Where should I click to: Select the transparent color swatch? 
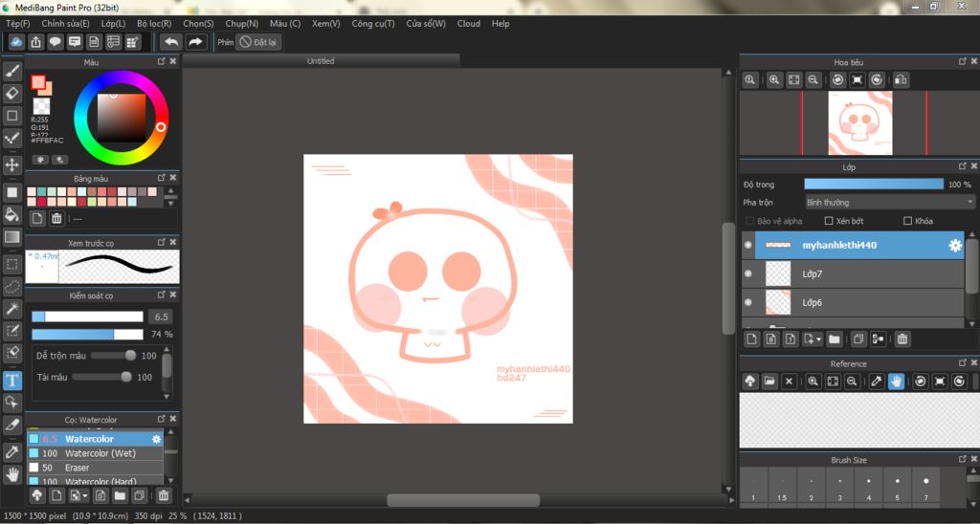[x=41, y=106]
